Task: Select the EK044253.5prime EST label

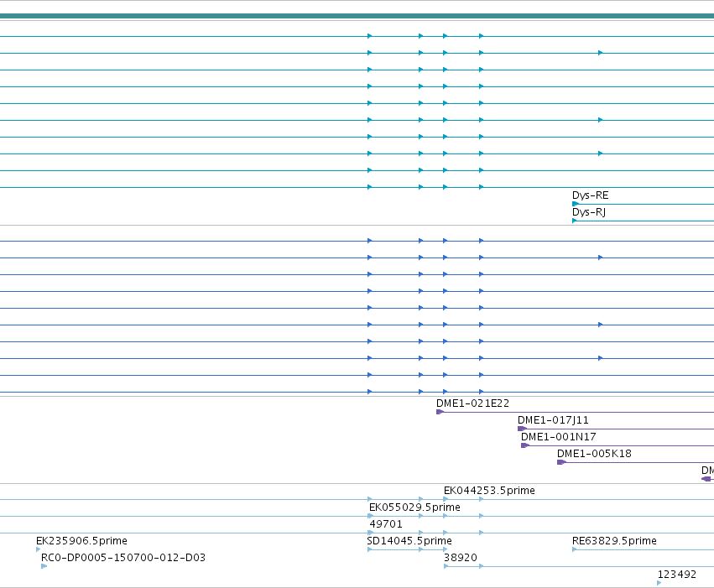Action: click(x=489, y=491)
